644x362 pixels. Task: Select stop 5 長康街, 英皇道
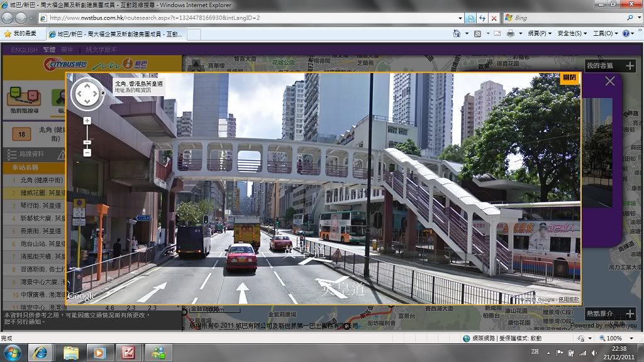pos(34,231)
